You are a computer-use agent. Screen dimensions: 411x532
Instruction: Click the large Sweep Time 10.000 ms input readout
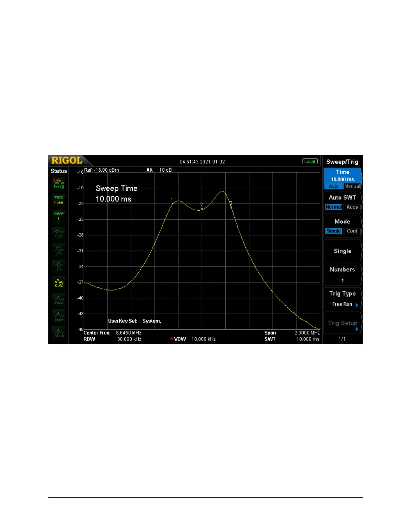(117, 194)
